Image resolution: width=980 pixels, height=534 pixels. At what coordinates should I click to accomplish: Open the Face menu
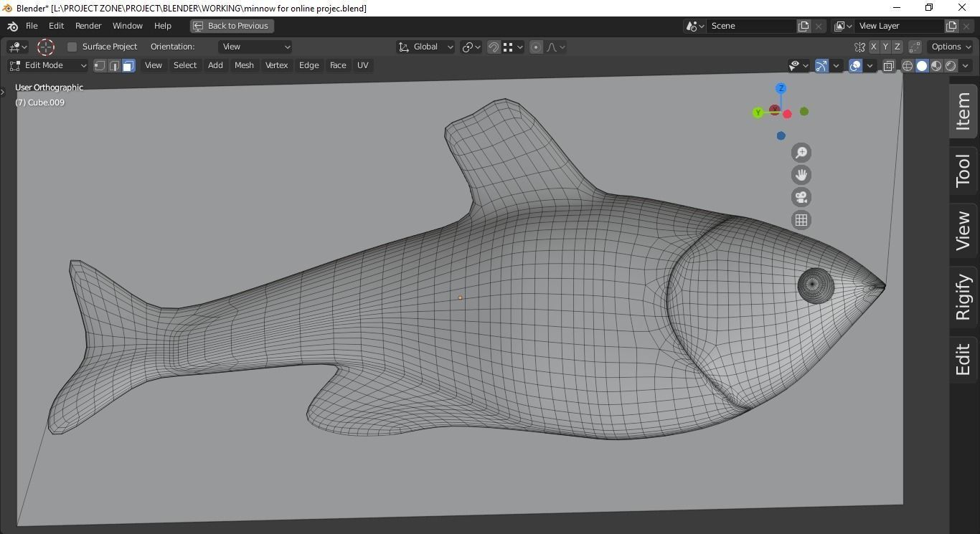click(x=338, y=65)
